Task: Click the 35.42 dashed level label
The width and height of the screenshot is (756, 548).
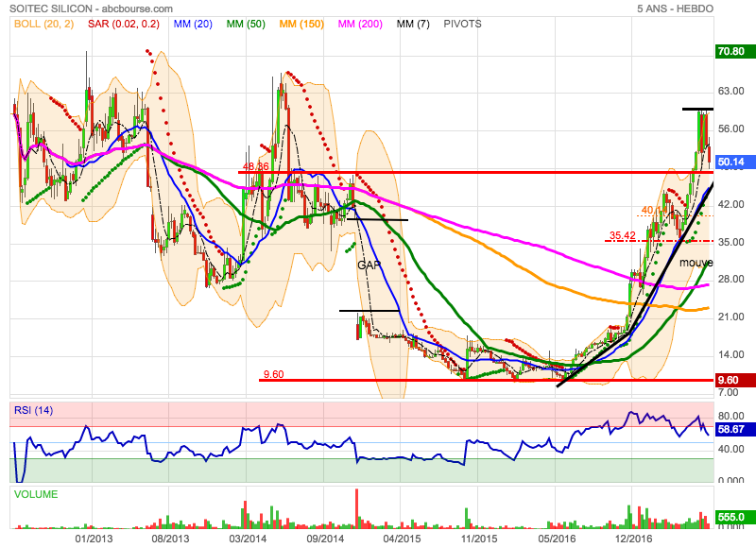Action: (621, 235)
